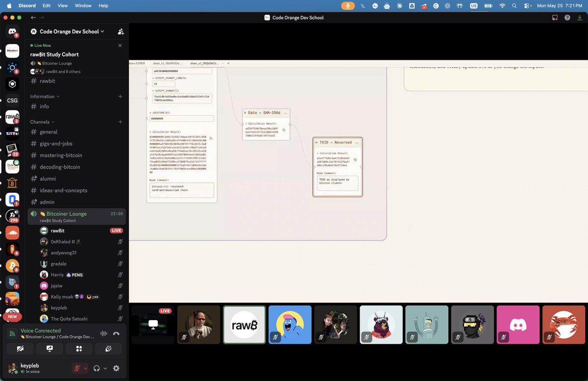Click the NEW unread indicator pill

pyautogui.click(x=12, y=317)
